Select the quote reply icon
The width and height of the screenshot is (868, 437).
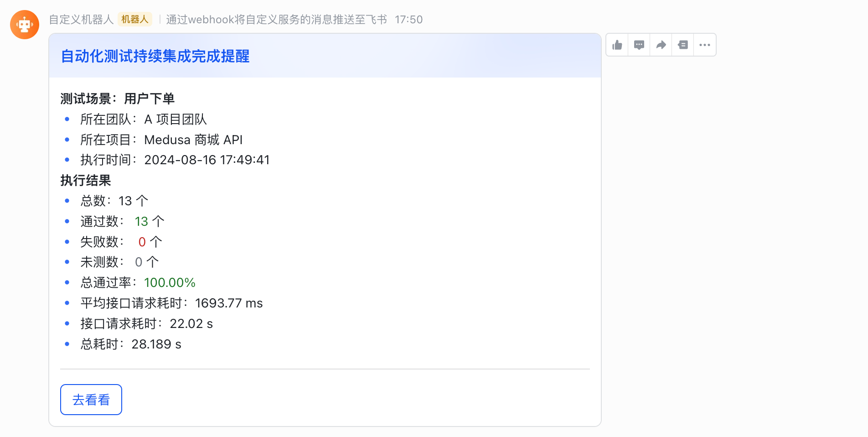(x=682, y=45)
